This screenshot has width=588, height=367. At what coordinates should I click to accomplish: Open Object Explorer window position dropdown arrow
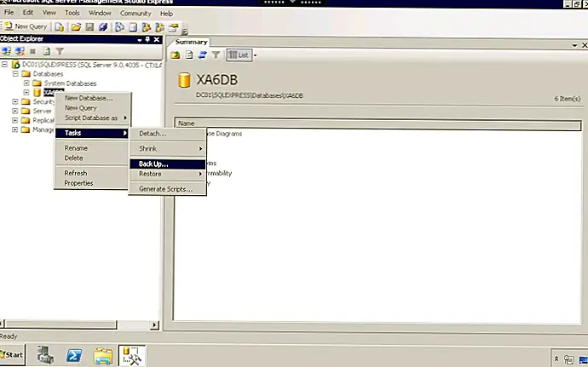coord(140,39)
